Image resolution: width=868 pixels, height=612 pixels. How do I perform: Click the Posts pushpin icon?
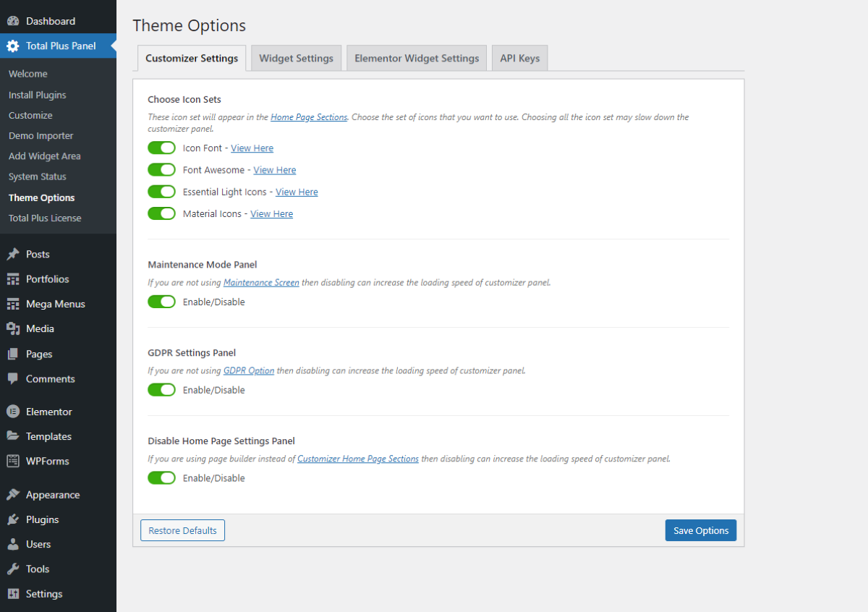(13, 255)
